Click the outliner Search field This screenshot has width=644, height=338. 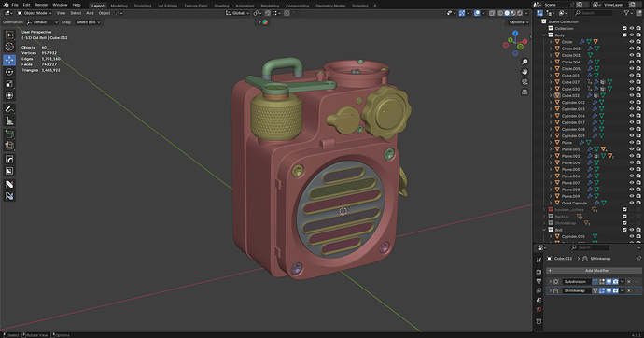(595, 13)
